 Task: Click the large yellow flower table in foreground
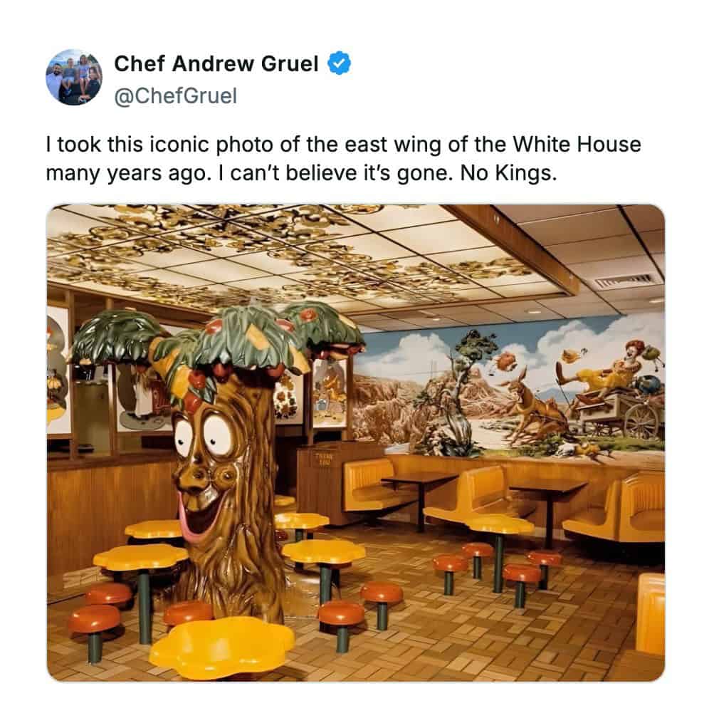click(222, 649)
